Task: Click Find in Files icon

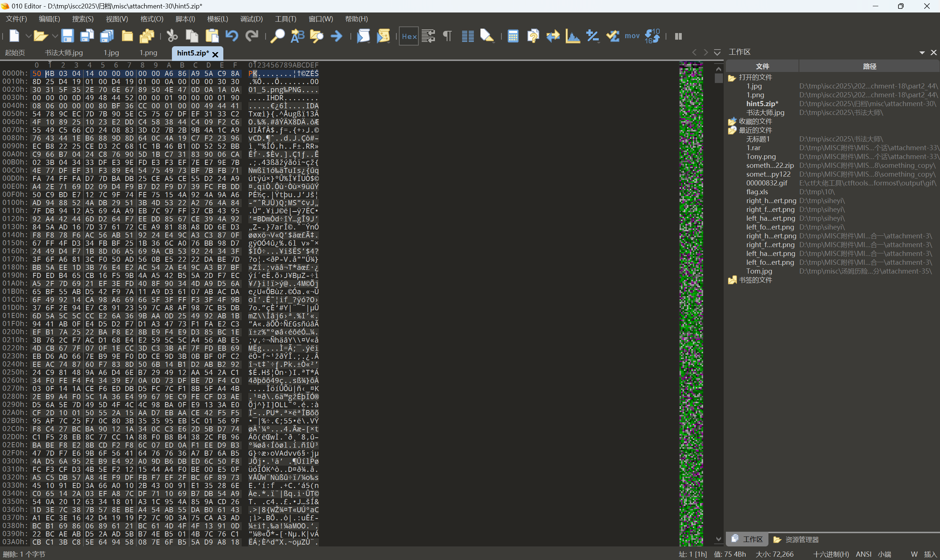Action: point(317,36)
